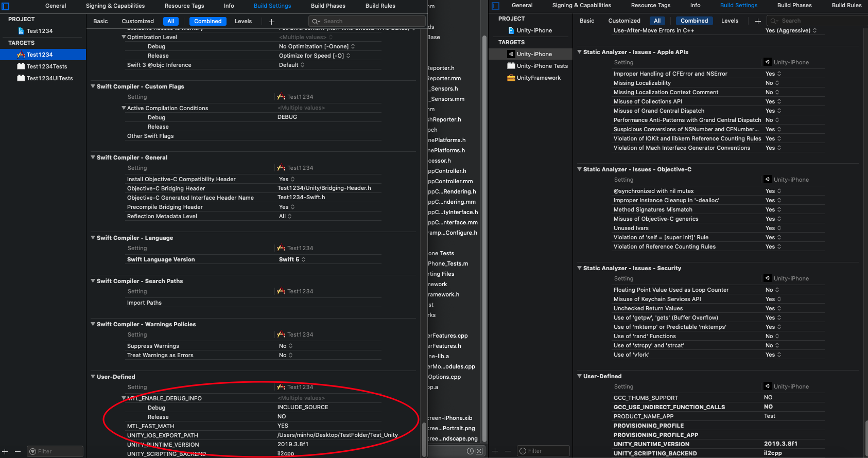This screenshot has width=868, height=458.
Task: Add a target using the left window plus
Action: (x=5, y=451)
